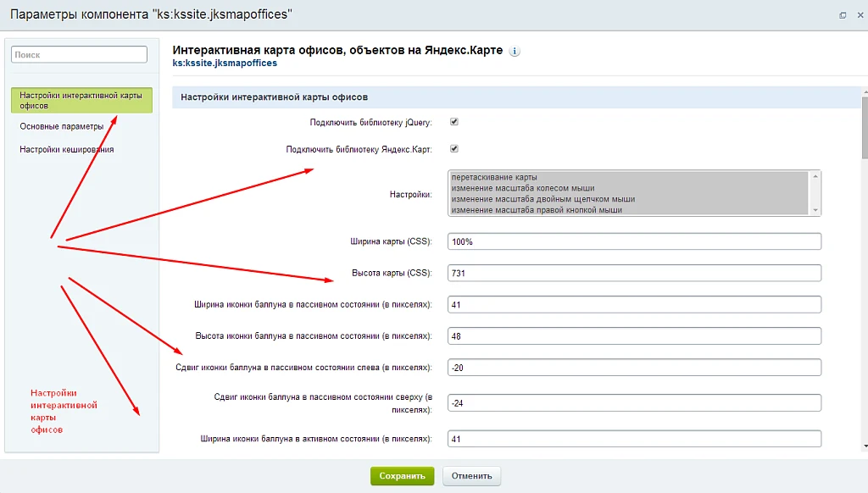Click passive balloon icon width field
Viewport: 868px width, 493px height.
(x=634, y=304)
